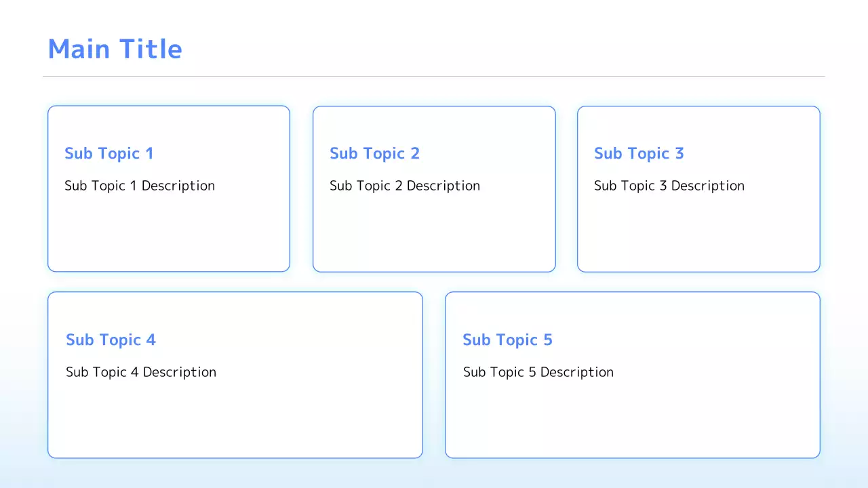Click the Sub Topic 3 heading

click(639, 154)
